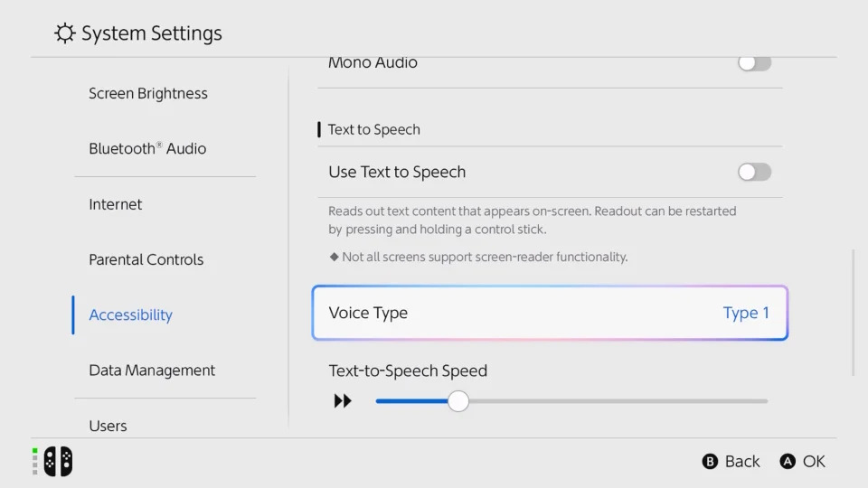This screenshot has width=868, height=488.
Task: Open the Voice Type selector
Action: (x=550, y=313)
